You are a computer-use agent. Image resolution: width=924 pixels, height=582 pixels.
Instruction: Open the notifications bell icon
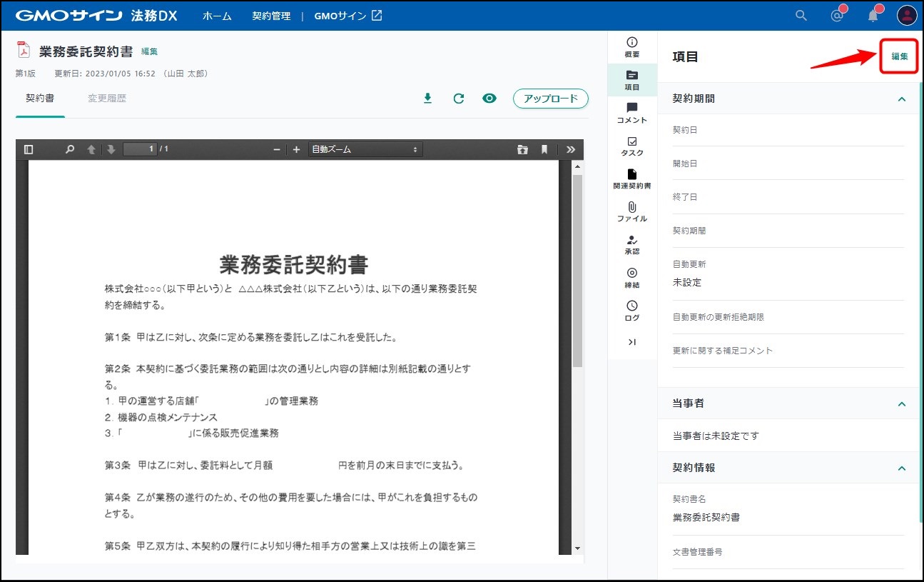(873, 16)
